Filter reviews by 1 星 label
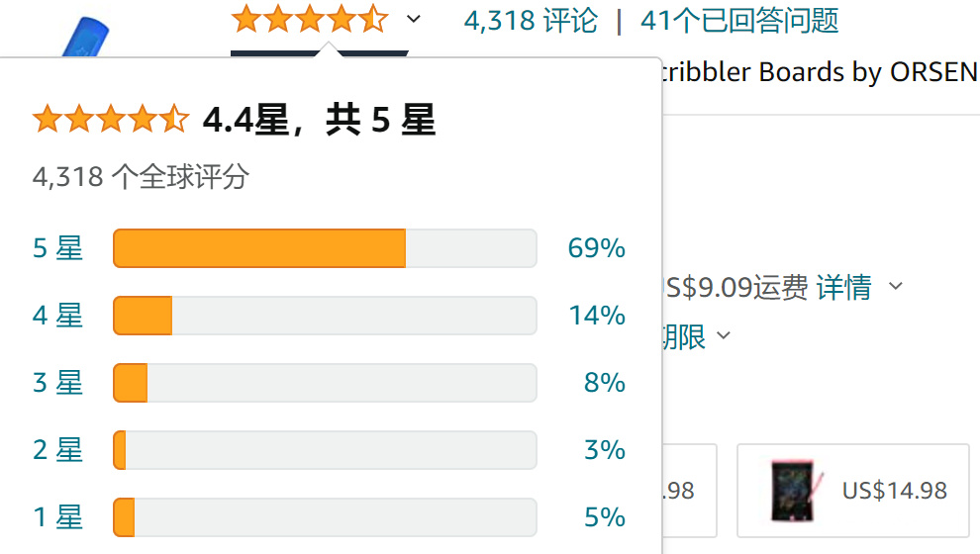 [x=57, y=517]
